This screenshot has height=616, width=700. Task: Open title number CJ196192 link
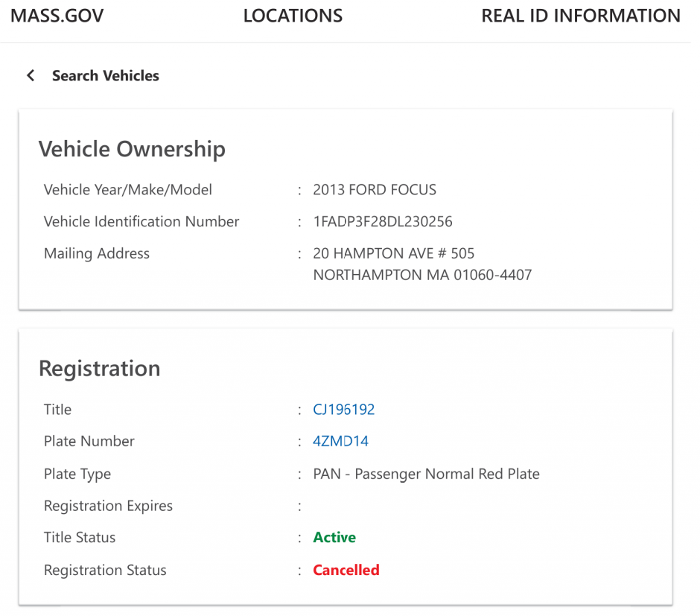[x=344, y=410]
